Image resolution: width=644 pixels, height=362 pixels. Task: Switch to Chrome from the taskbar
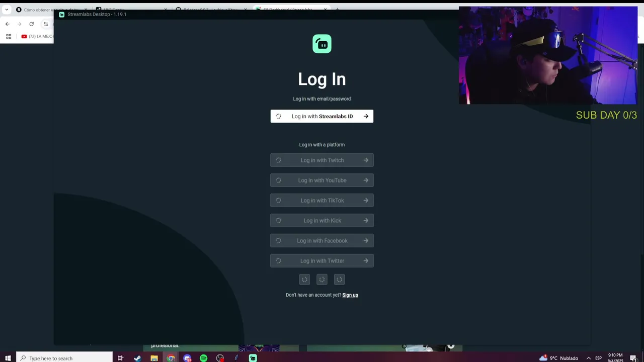click(x=171, y=358)
